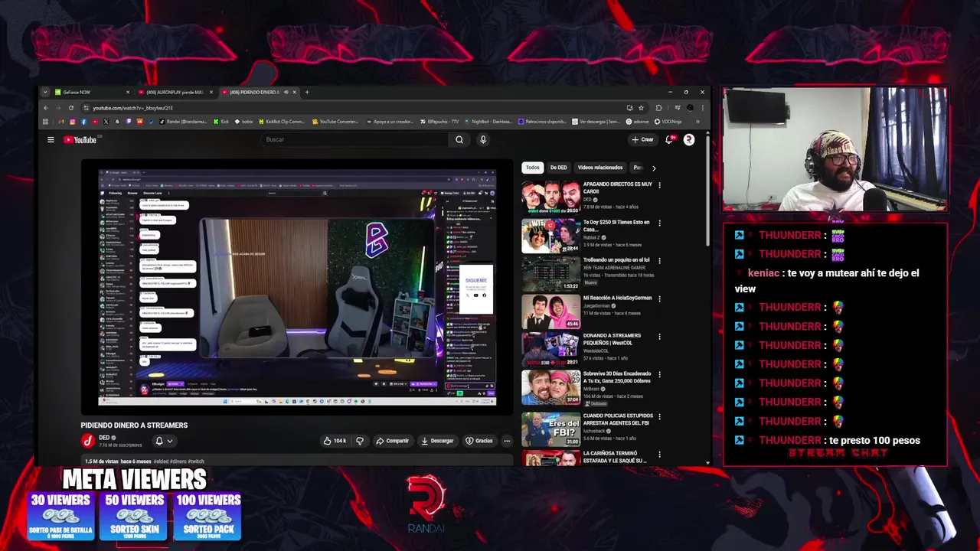Open Sobrevive 30 Días Encadenado video title
Screen dimensions: 980x551
(617, 377)
